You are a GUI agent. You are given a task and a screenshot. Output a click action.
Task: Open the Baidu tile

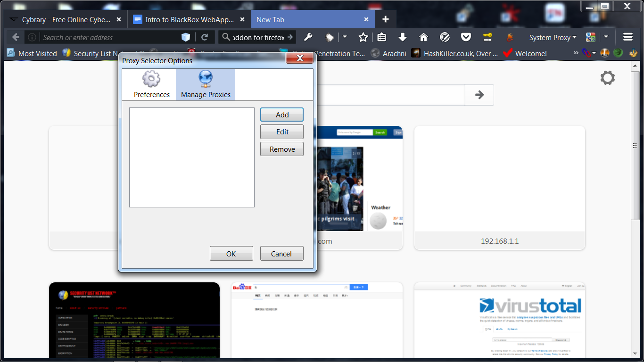[317, 321]
